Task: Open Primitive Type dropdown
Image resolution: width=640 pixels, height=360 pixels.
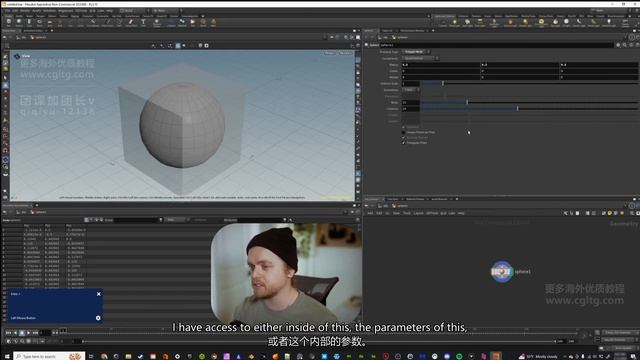Action: click(x=416, y=52)
